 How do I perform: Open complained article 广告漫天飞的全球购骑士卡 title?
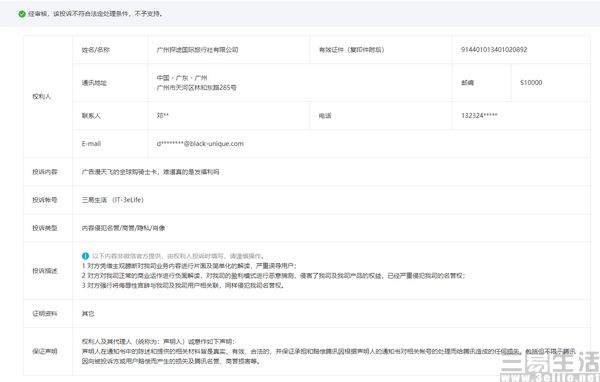click(150, 172)
